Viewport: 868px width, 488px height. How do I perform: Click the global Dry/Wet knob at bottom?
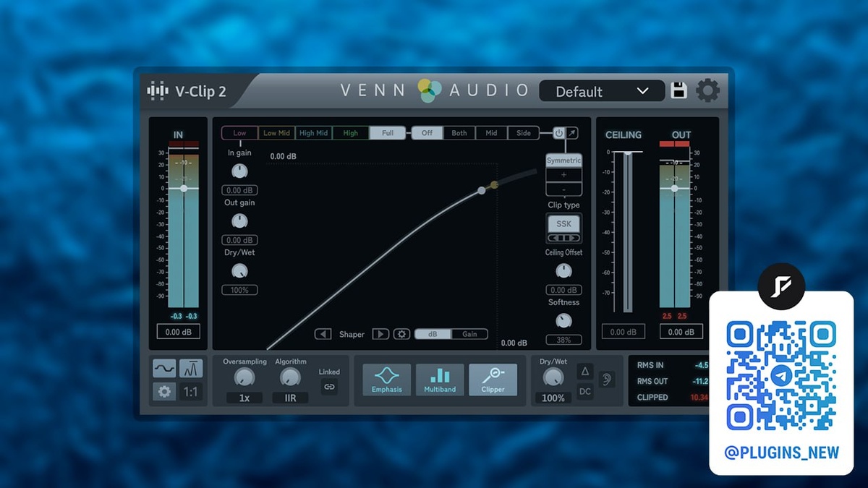pyautogui.click(x=553, y=377)
